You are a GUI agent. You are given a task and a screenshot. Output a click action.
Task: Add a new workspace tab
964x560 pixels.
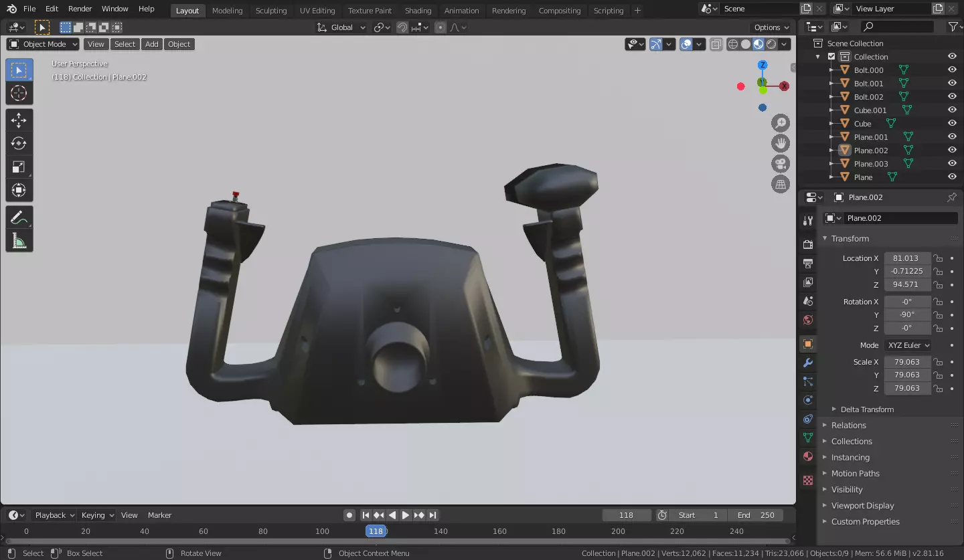point(637,11)
